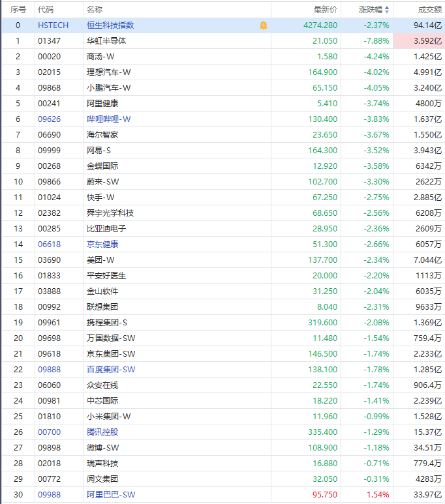Select 网易-S row name

pyautogui.click(x=99, y=151)
